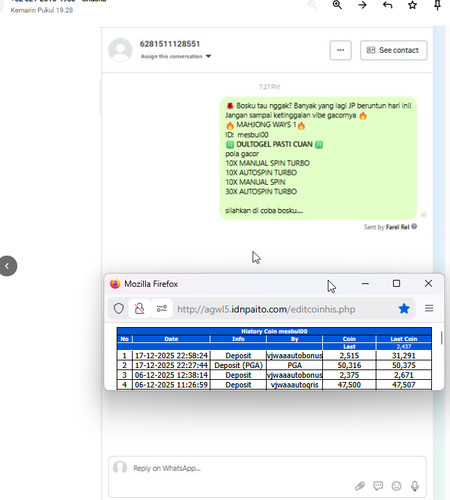This screenshot has height=500, width=450.
Task: Open the emoji picker smiley icon
Action: 396,486
